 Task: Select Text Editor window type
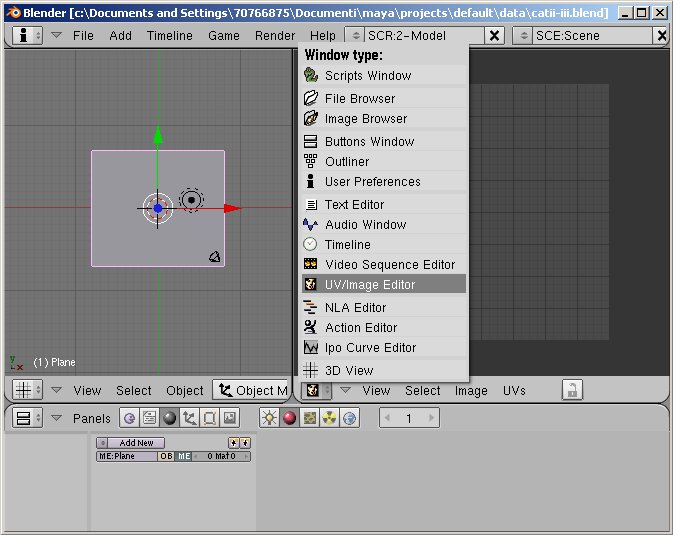pos(384,204)
